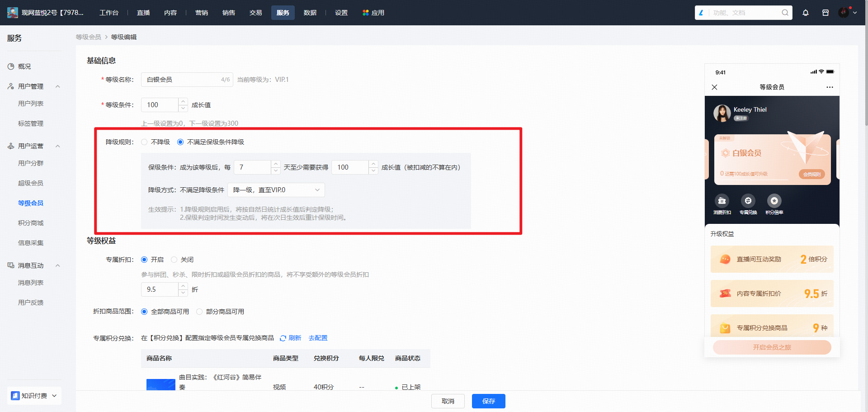Image resolution: width=868 pixels, height=412 pixels.
Task: Click the 专属兑换 icon in the preview
Action: (x=748, y=201)
